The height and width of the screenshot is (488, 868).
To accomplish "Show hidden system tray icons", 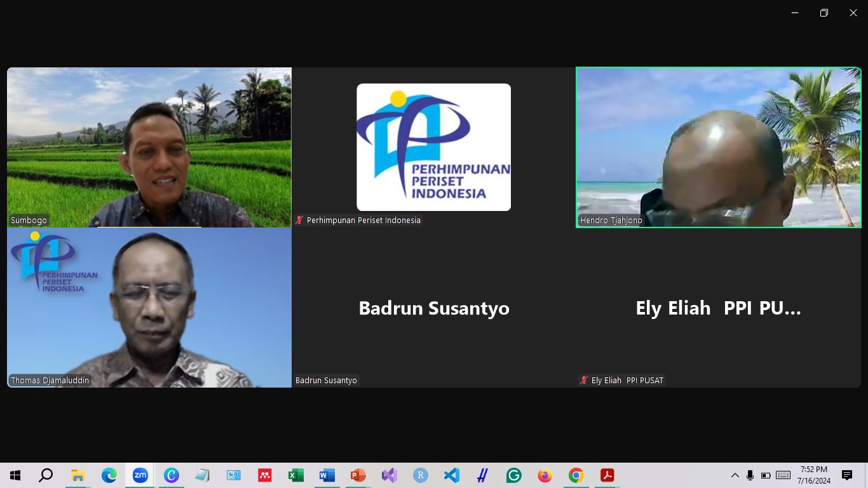I will [x=735, y=475].
